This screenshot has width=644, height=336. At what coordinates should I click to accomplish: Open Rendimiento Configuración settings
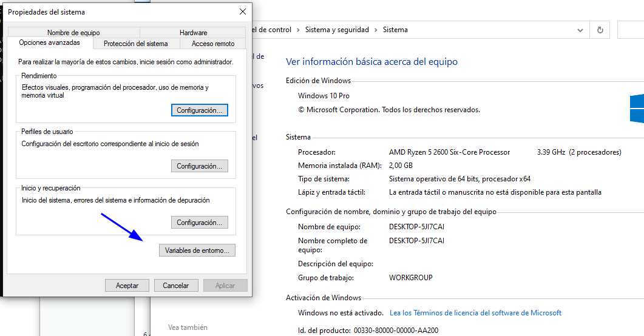(x=200, y=110)
